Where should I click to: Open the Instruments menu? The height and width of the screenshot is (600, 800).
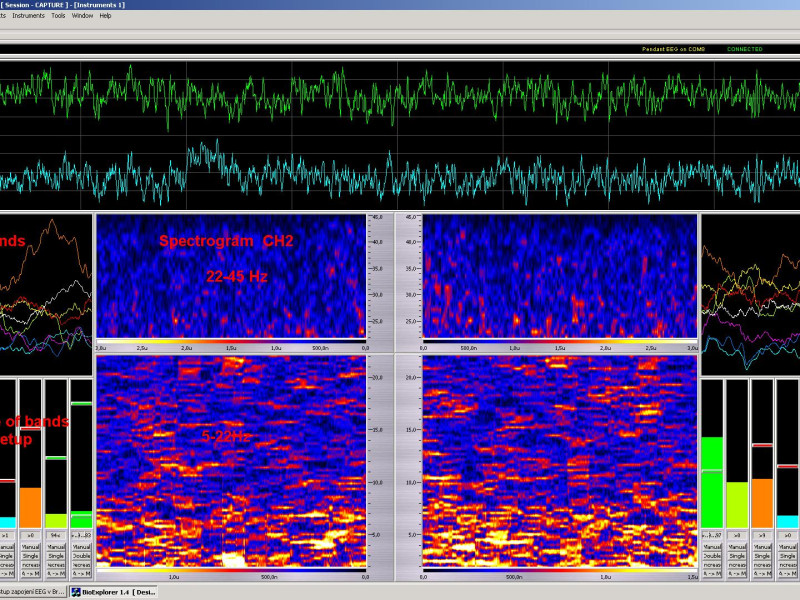pos(27,16)
